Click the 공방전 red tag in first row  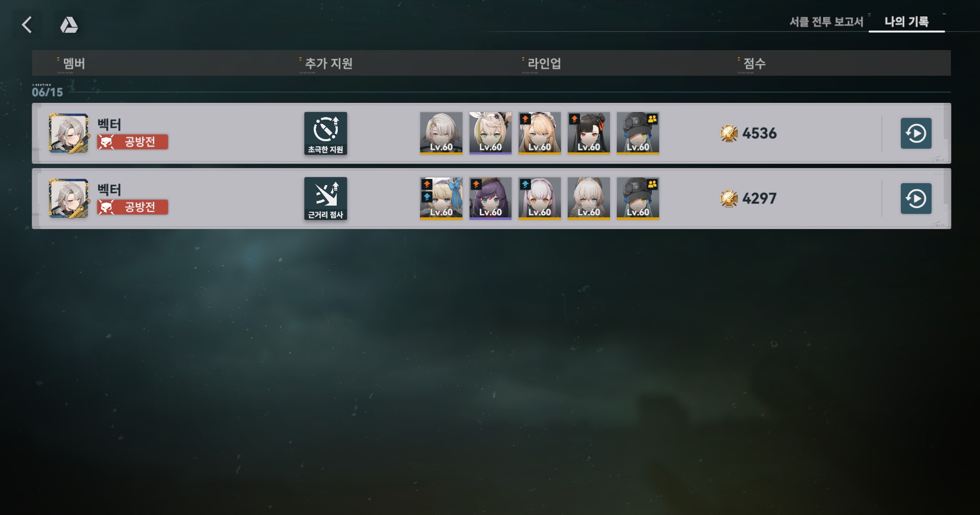[133, 142]
